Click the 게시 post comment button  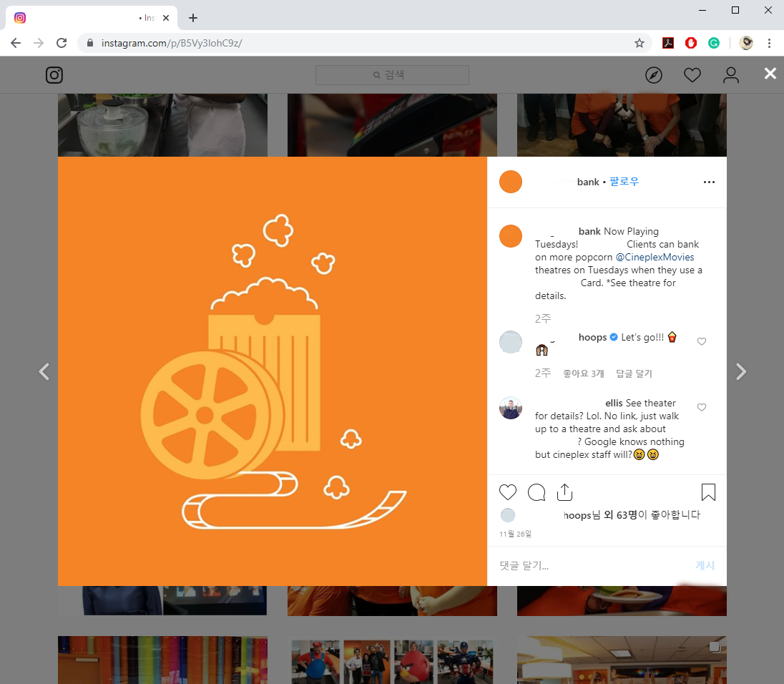tap(705, 565)
